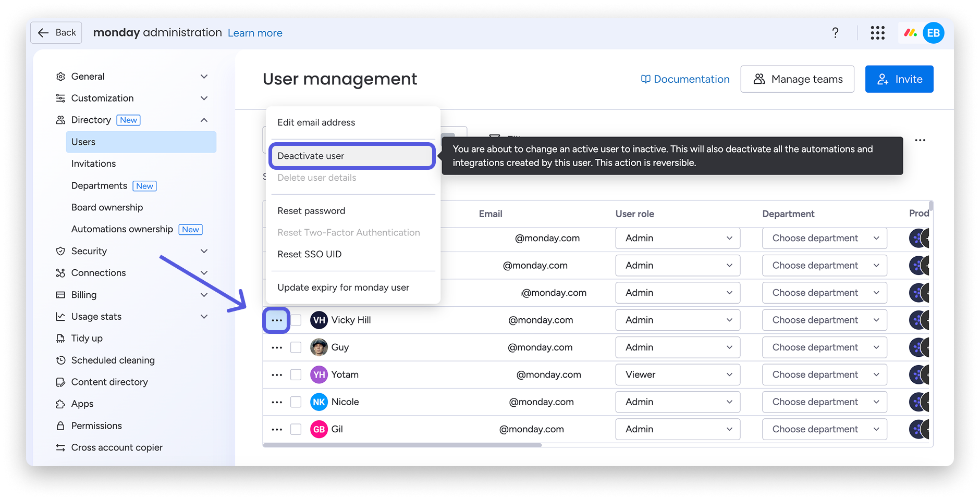This screenshot has height=500, width=980.
Task: Expand the Customization section chevron
Action: (204, 98)
